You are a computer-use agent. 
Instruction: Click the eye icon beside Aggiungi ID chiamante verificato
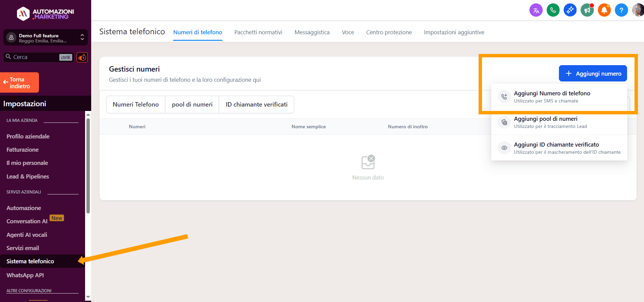pyautogui.click(x=504, y=148)
